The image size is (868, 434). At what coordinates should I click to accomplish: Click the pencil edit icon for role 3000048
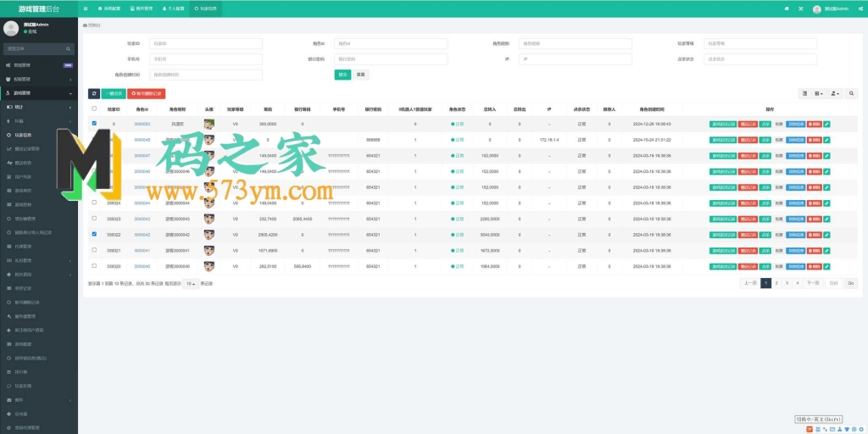click(826, 140)
